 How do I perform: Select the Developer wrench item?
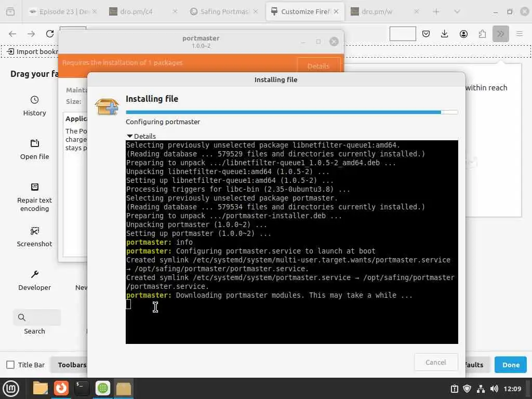coord(35,281)
